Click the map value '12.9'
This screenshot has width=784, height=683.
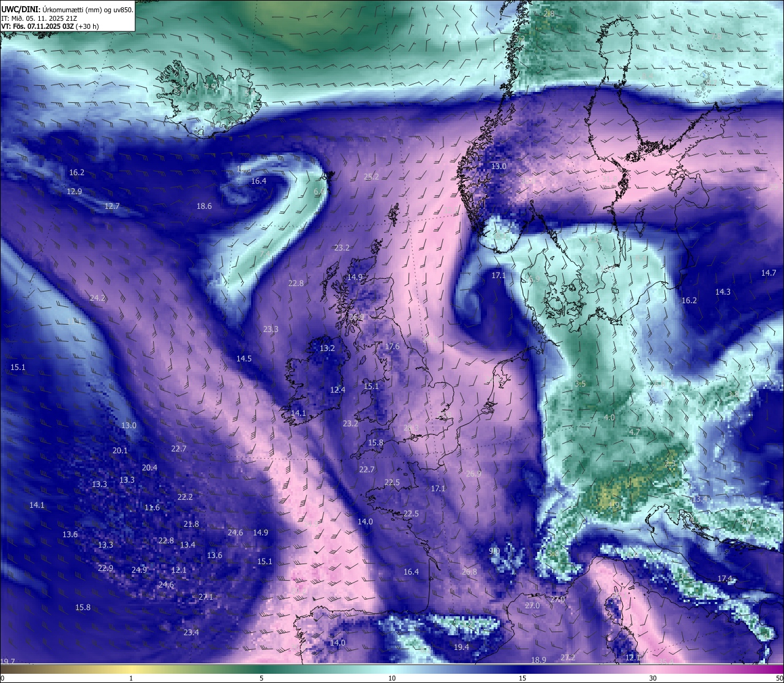point(75,192)
